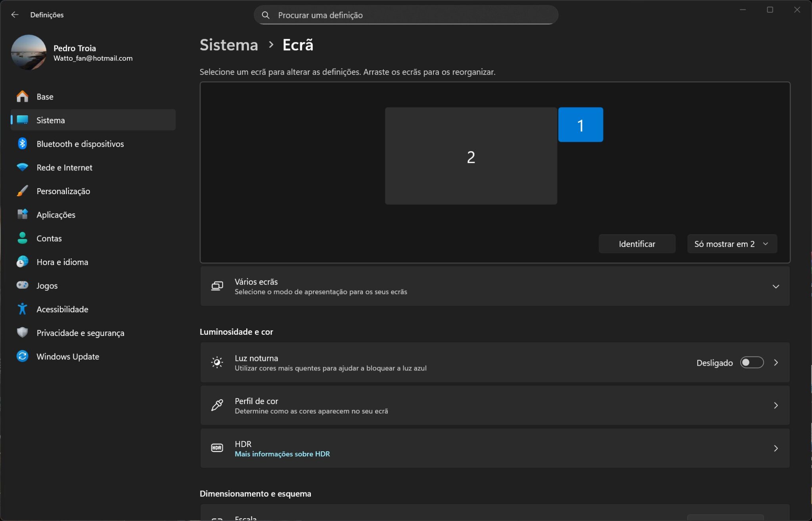Open Mais informações sobre HDR link
This screenshot has width=812, height=521.
pyautogui.click(x=282, y=454)
